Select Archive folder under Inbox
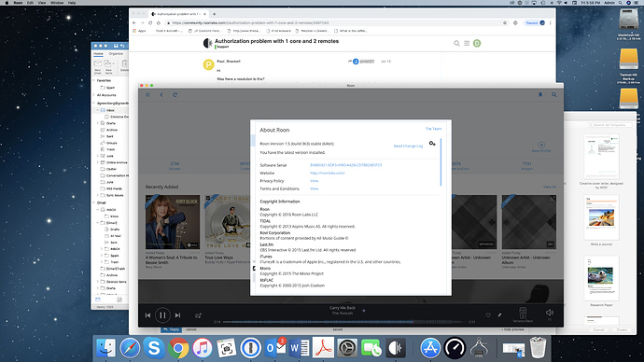This screenshot has width=644, height=362. click(112, 130)
